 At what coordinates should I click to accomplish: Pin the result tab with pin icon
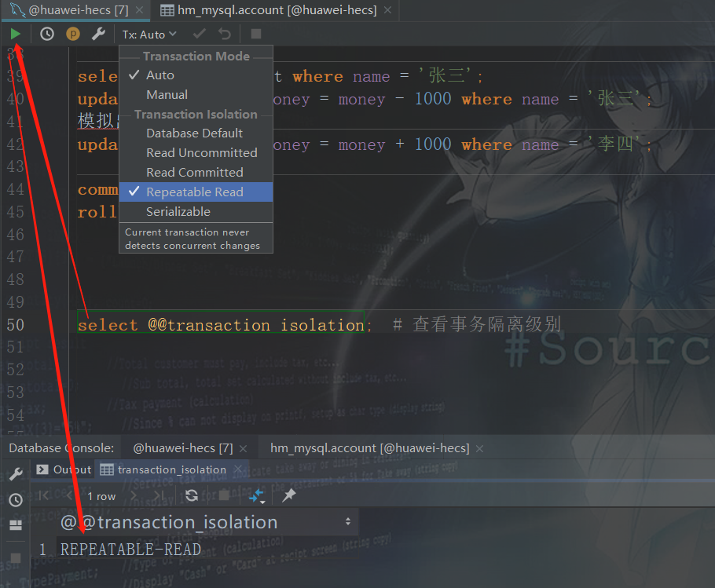tap(288, 495)
